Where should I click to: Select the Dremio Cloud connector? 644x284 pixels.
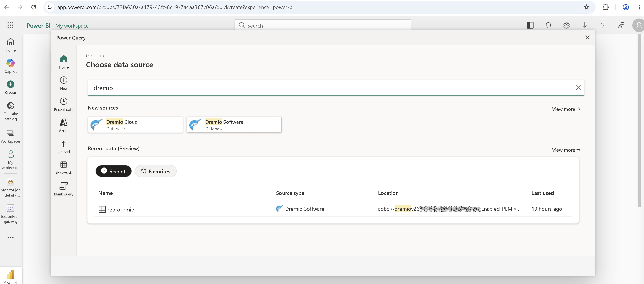(x=135, y=125)
